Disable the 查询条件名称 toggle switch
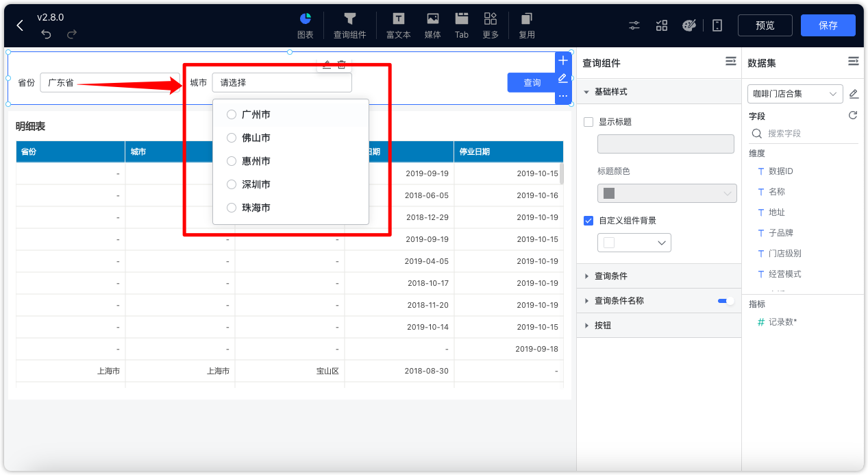The width and height of the screenshot is (868, 475). click(724, 300)
